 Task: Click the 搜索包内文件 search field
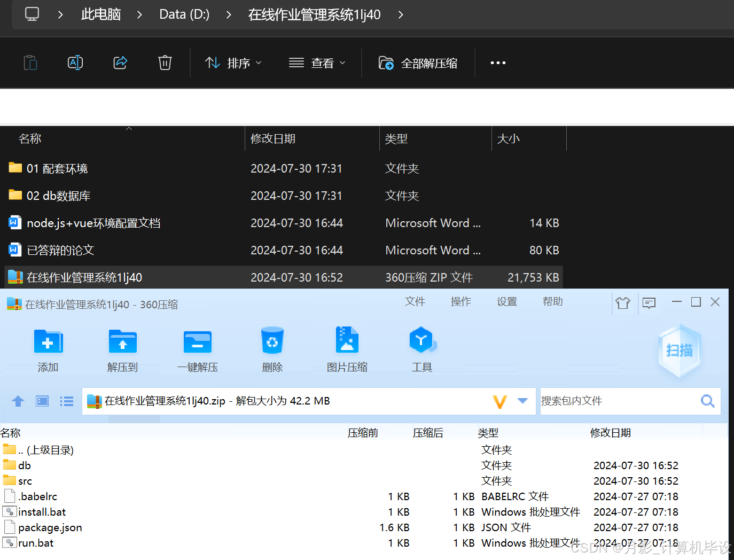coord(614,401)
